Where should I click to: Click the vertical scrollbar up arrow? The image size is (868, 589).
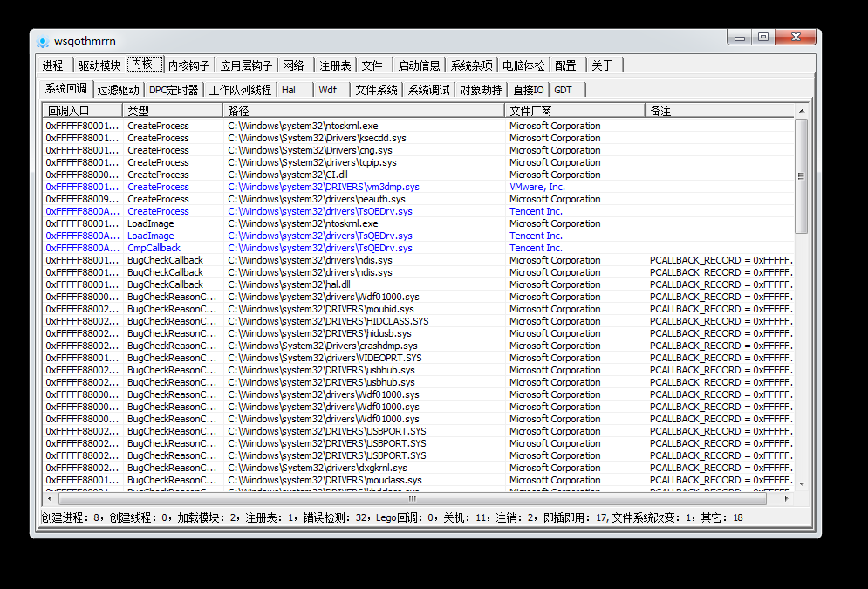click(801, 110)
